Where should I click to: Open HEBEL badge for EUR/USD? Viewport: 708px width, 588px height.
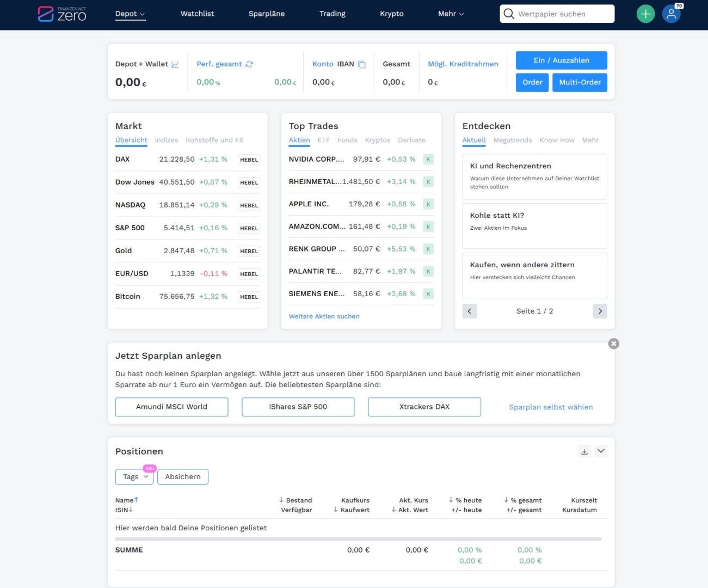(x=249, y=274)
